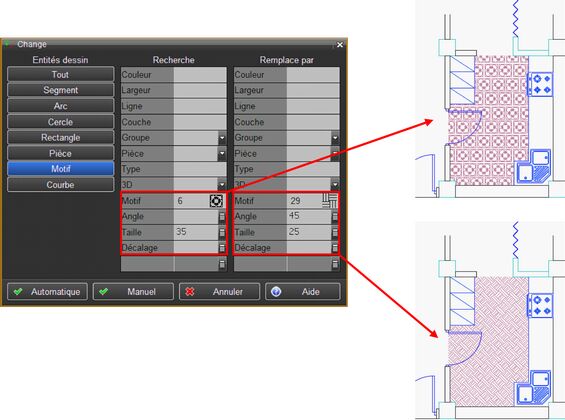This screenshot has width=565, height=420.
Task: Click the Remplace par Motif pattern icon
Action: point(330,201)
